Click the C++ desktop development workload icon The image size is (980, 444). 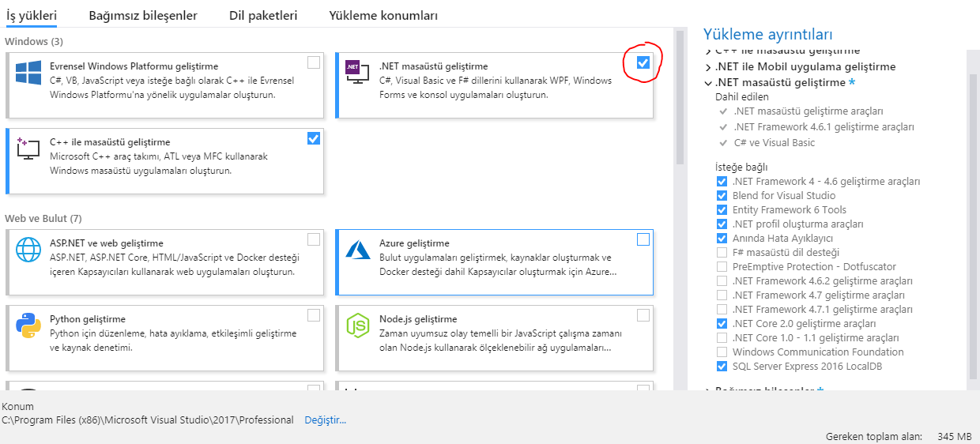click(x=28, y=149)
